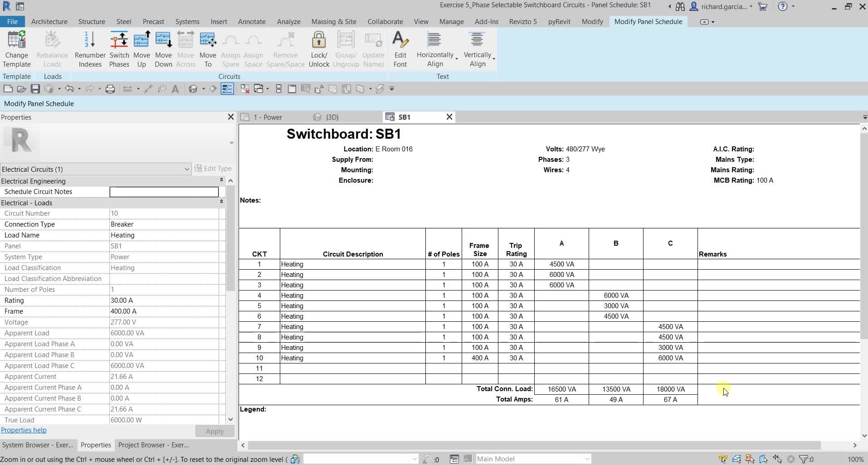Open the Main Model dropdown
The height and width of the screenshot is (465, 868).
point(533,459)
